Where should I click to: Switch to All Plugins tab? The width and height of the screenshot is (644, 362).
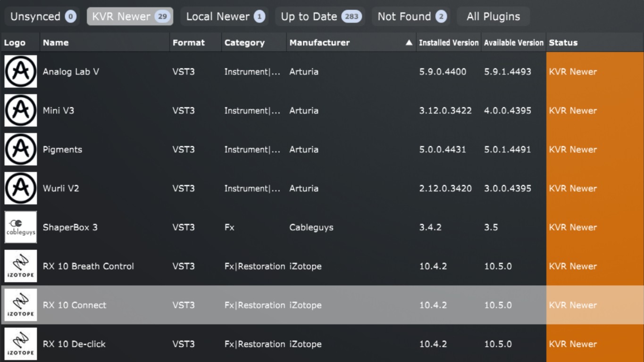coord(493,16)
